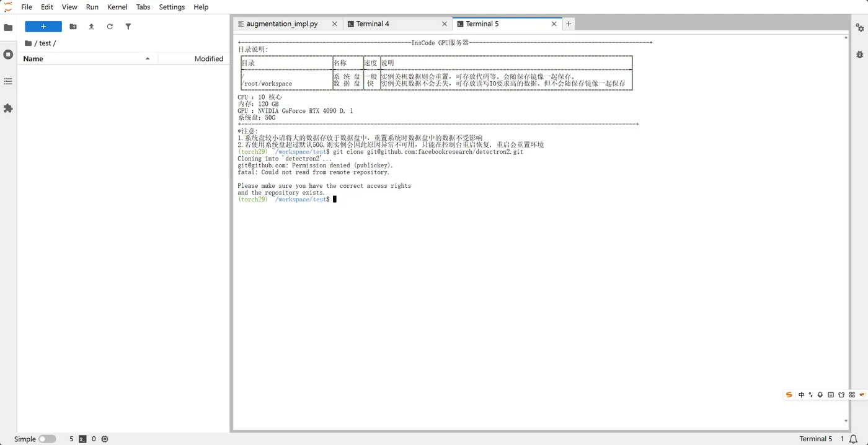Screen dimensions: 868x445
Task: Click the Jupyter logo icon
Action: coord(8,7)
